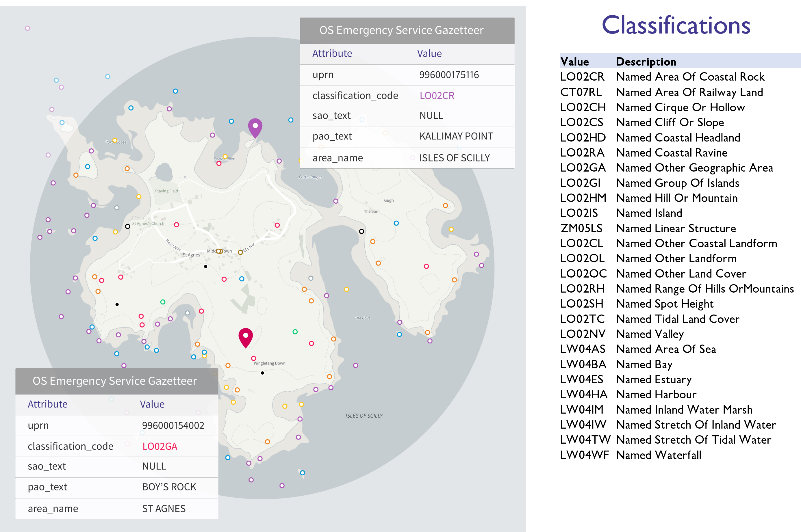Open the LO02GA classification code link
801x532 pixels.
(x=160, y=447)
